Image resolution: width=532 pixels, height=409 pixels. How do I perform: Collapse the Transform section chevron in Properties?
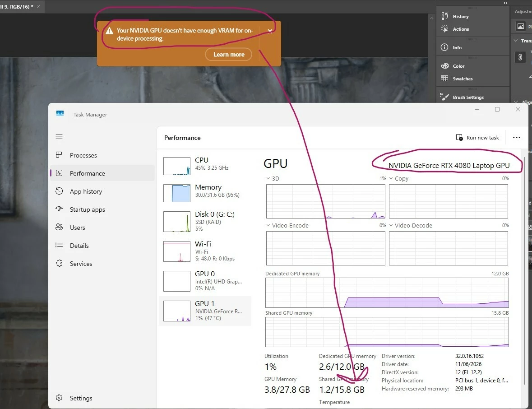point(516,40)
